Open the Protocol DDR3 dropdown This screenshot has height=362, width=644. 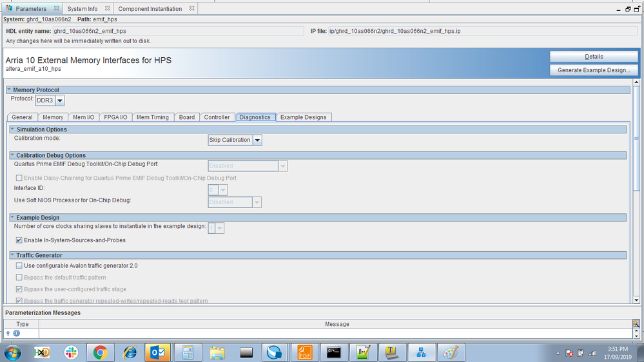coord(60,100)
